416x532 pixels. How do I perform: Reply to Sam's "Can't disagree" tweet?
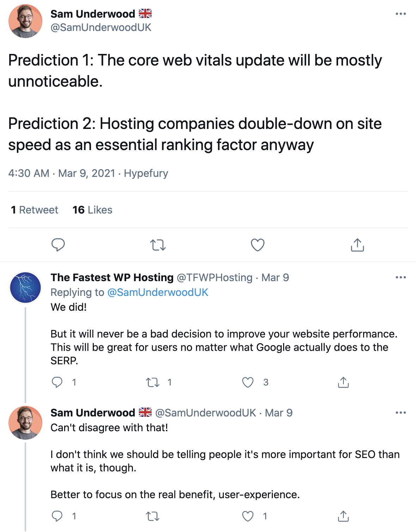57,516
